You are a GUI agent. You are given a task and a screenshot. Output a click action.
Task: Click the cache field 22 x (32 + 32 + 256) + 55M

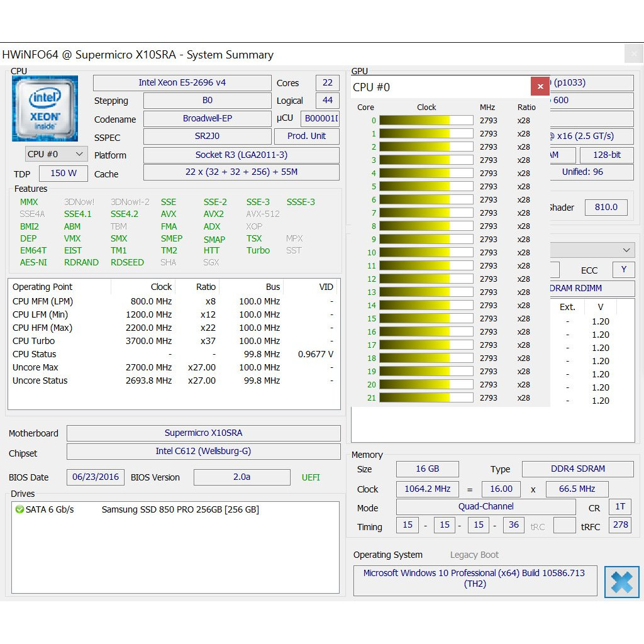point(241,172)
